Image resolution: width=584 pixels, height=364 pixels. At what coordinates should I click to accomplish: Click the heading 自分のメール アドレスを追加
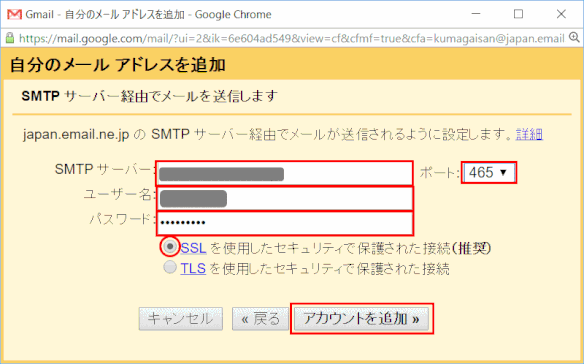tap(118, 65)
